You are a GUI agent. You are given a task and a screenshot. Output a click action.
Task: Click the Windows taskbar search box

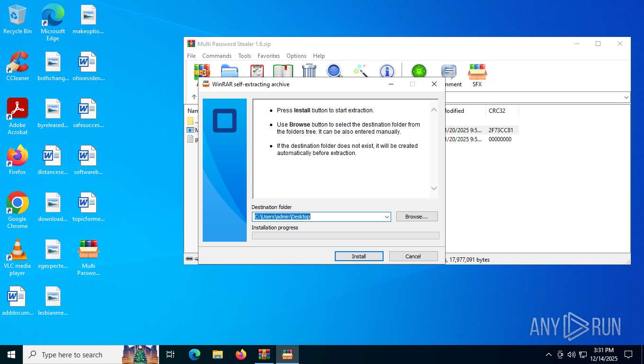pyautogui.click(x=72, y=355)
